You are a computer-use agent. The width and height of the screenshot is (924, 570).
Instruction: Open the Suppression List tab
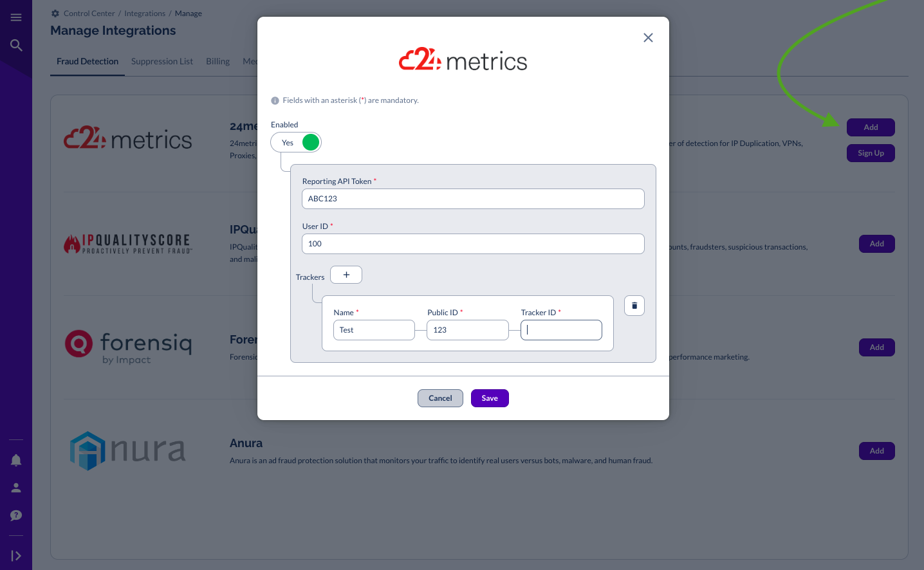point(162,62)
